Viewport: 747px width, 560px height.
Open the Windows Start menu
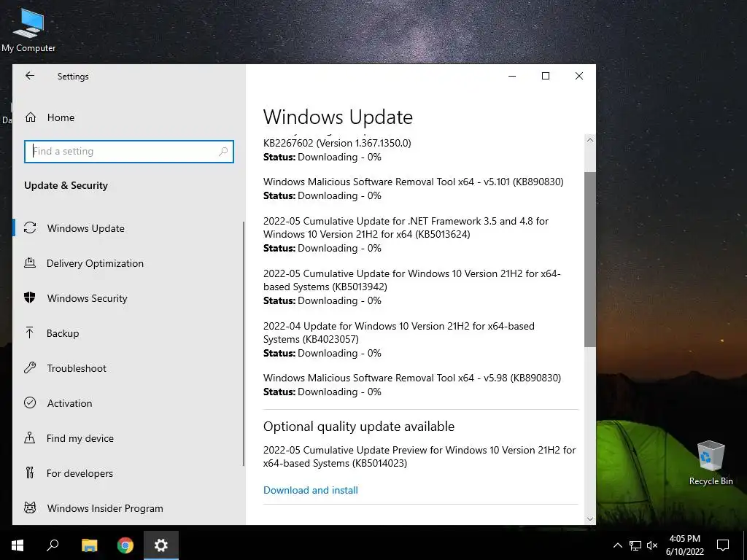[x=18, y=545]
